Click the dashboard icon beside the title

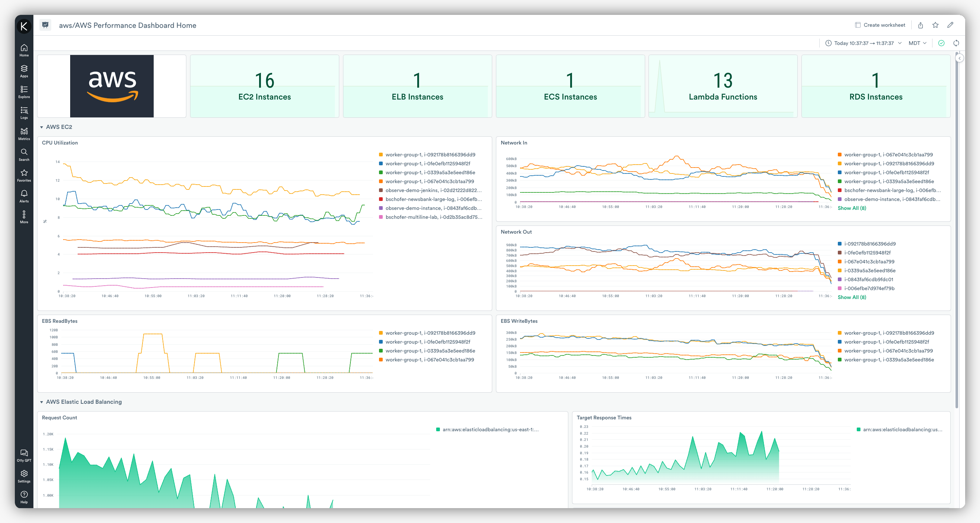[x=45, y=25]
